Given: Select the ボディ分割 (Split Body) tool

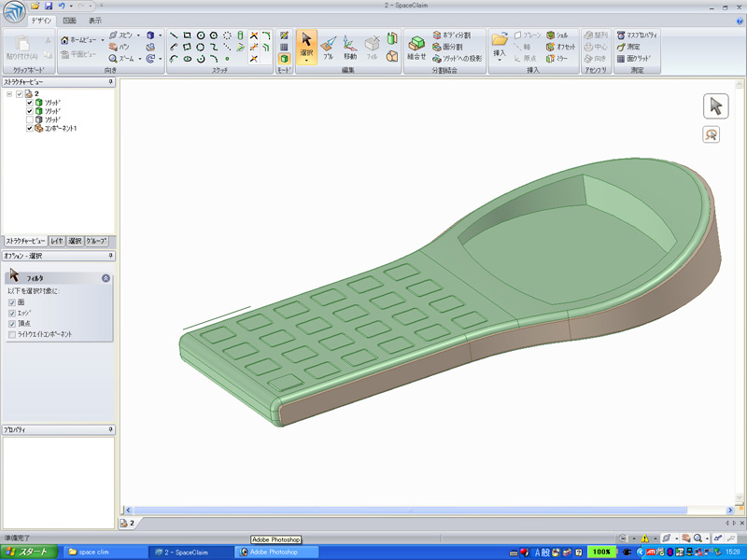Looking at the screenshot, I should click(452, 35).
